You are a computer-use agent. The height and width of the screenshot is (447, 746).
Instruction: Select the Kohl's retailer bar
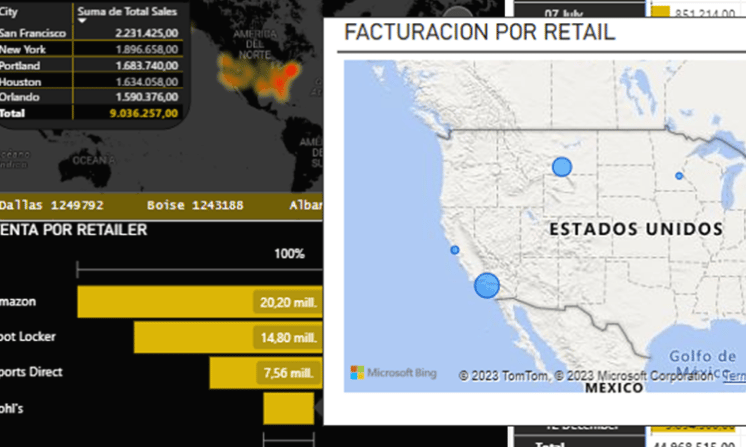(x=288, y=408)
